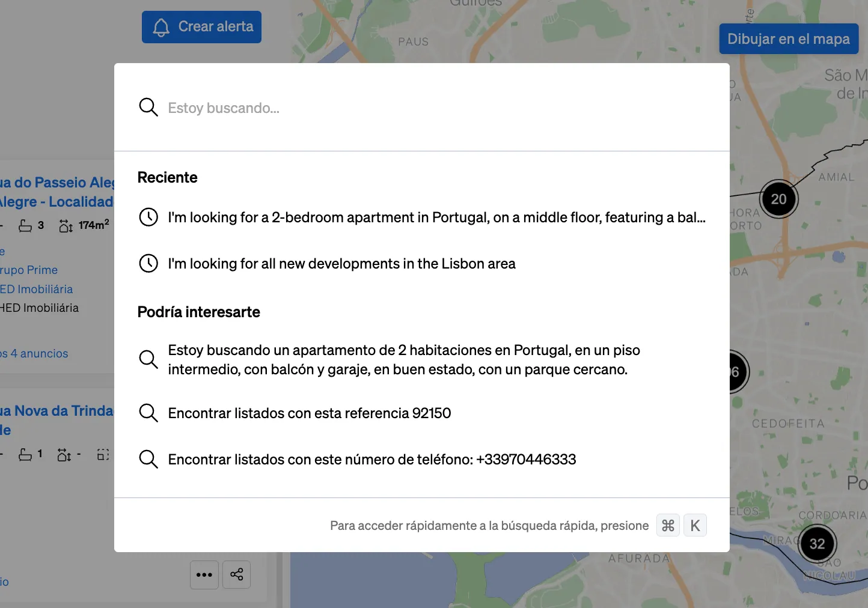Screen dimensions: 868x608
Task: Open the three-dots more options button
Action: (x=204, y=575)
